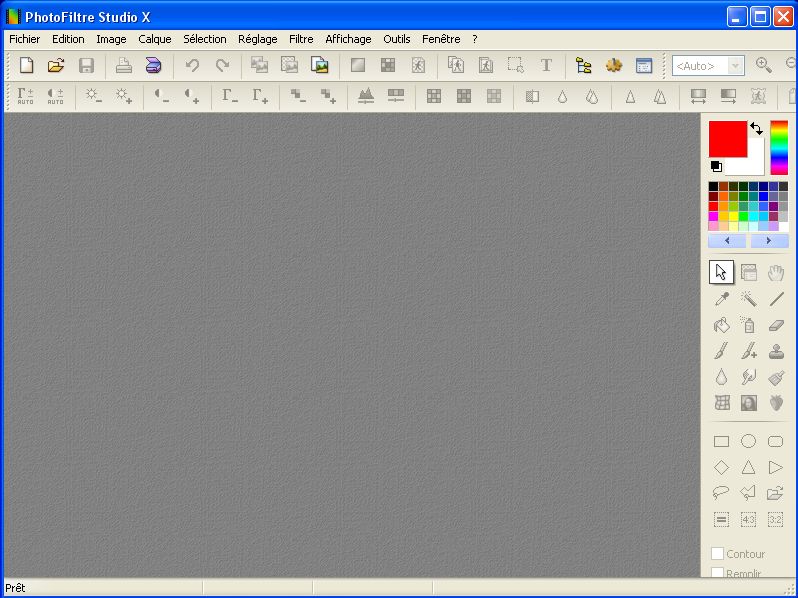Screen dimensions: 798x598
Task: Select the blur water drop tool
Action: pos(721,377)
